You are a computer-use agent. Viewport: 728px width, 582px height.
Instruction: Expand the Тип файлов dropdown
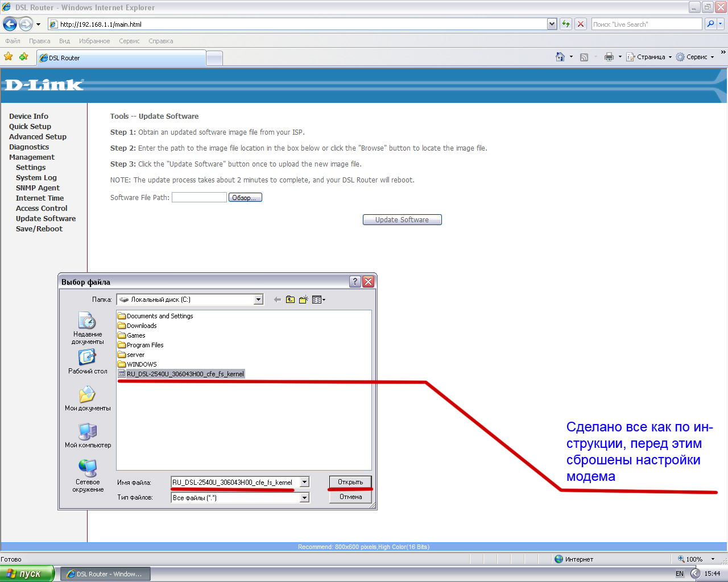tap(305, 498)
